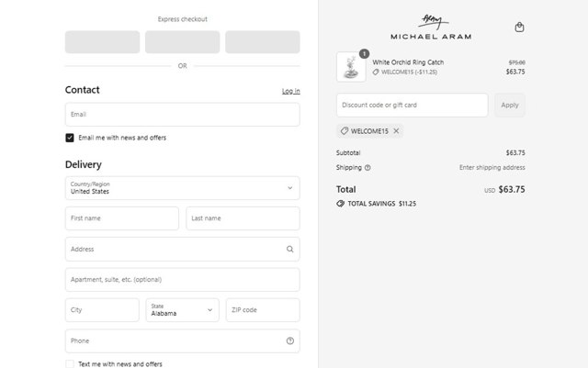This screenshot has width=588, height=368.
Task: Click the TOTAL SAVINGS $11.25 text
Action: pyautogui.click(x=382, y=204)
